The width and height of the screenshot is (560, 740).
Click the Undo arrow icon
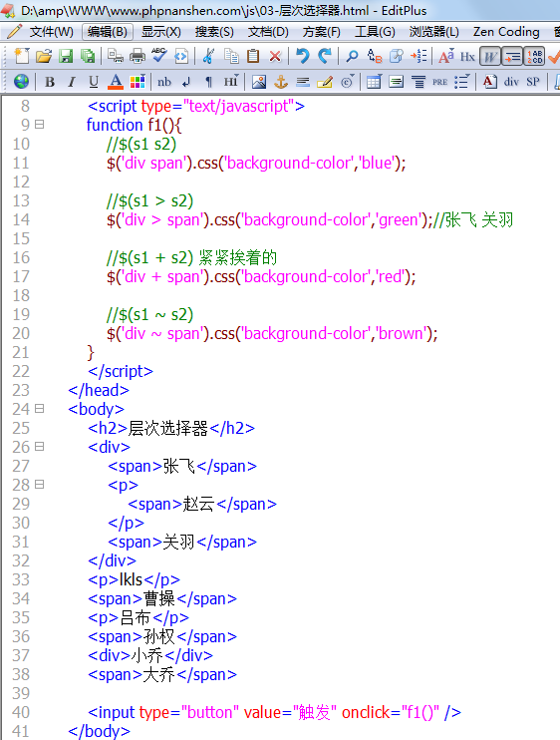pos(302,56)
